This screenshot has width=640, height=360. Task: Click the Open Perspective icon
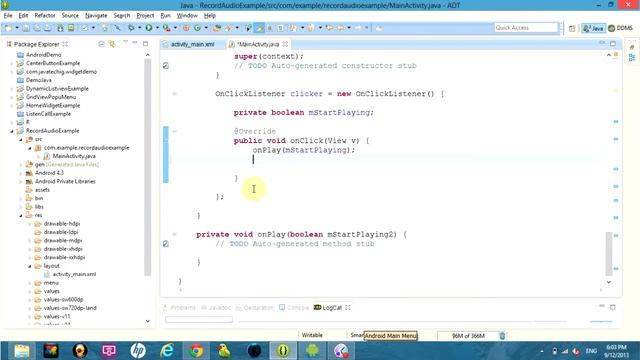572,28
